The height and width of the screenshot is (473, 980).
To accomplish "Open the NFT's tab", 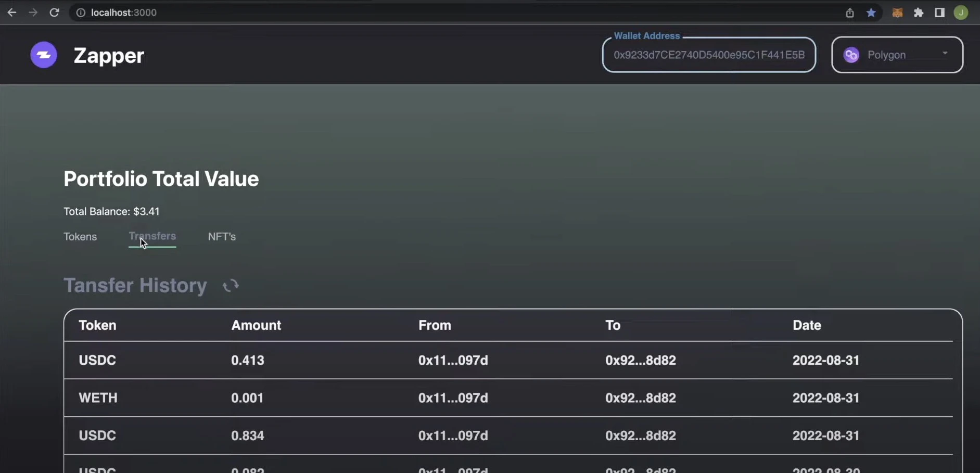I will (x=222, y=237).
